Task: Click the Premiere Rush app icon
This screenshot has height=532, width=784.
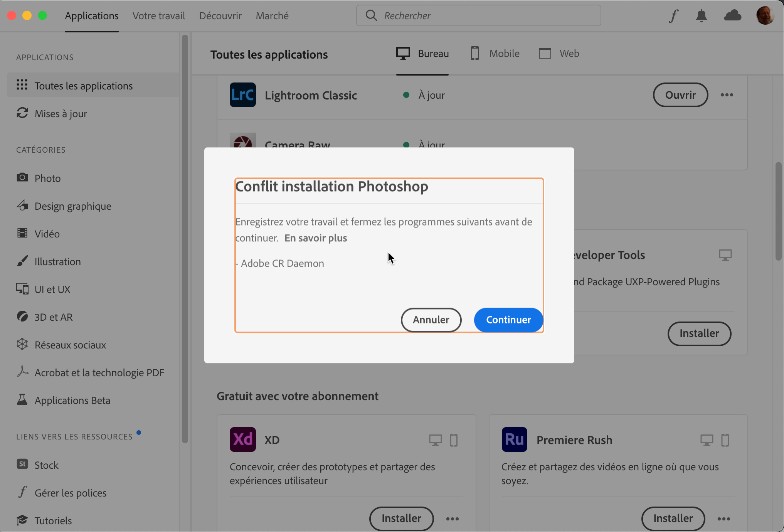Action: (x=514, y=439)
